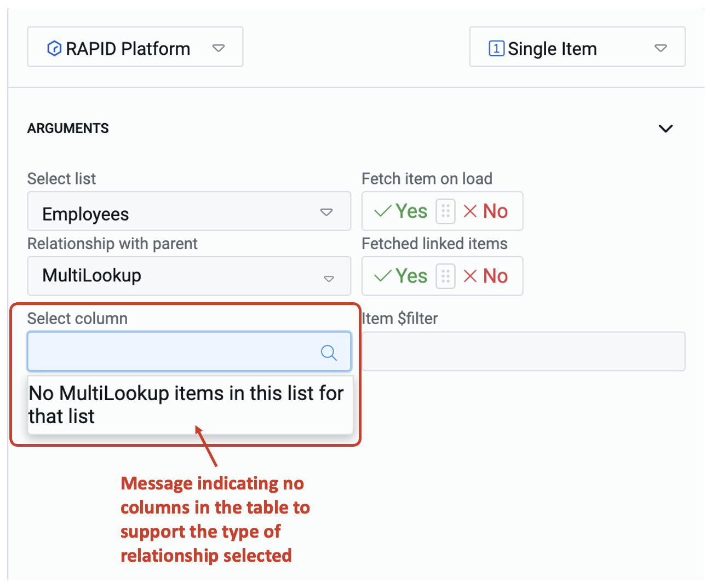Viewport: 711px width, 588px height.
Task: Collapse the Arguments section chevron
Action: pos(666,129)
